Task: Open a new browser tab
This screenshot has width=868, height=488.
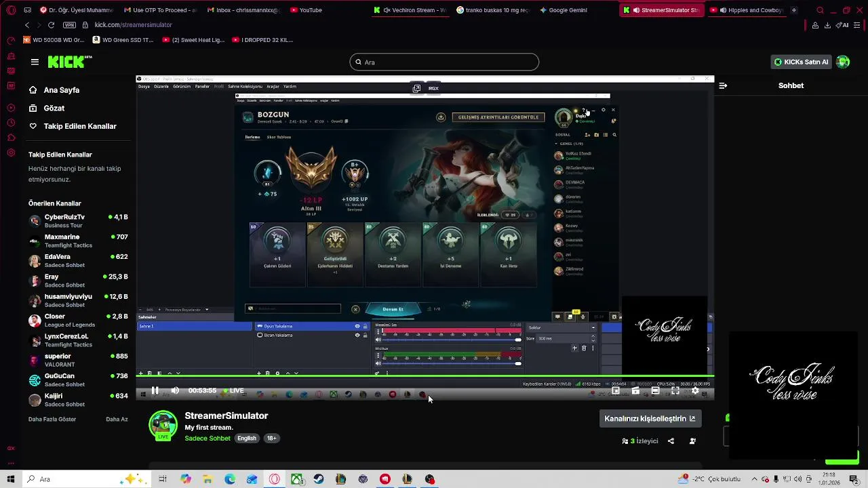Action: [794, 10]
